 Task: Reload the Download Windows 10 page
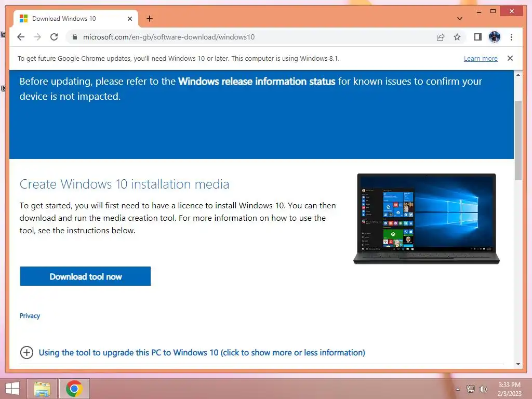pos(54,37)
